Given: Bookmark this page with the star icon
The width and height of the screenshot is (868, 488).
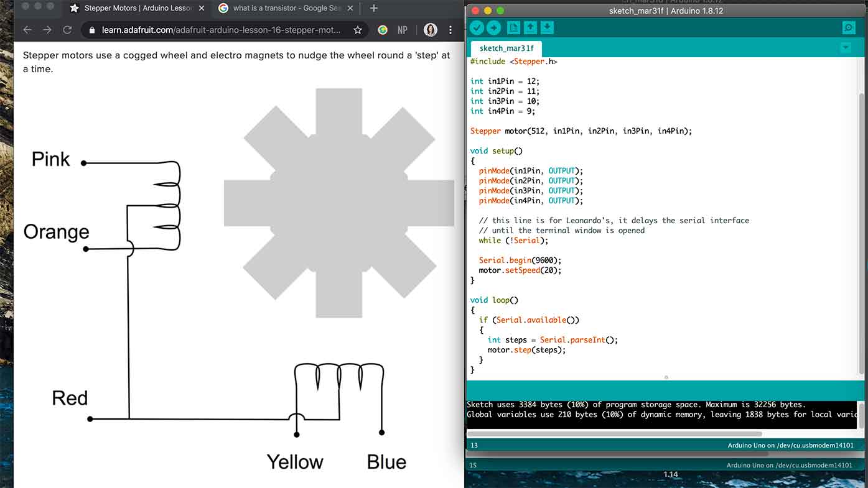Looking at the screenshot, I should (x=358, y=30).
